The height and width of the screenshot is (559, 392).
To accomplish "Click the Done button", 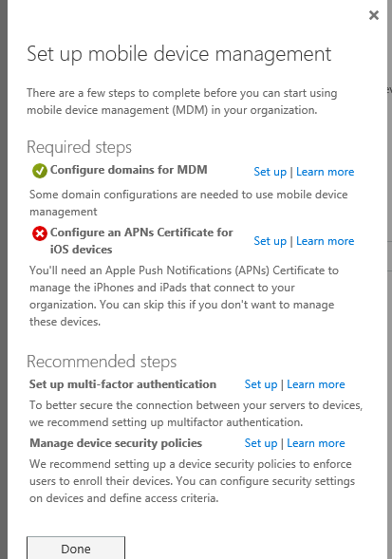I will pyautogui.click(x=76, y=549).
